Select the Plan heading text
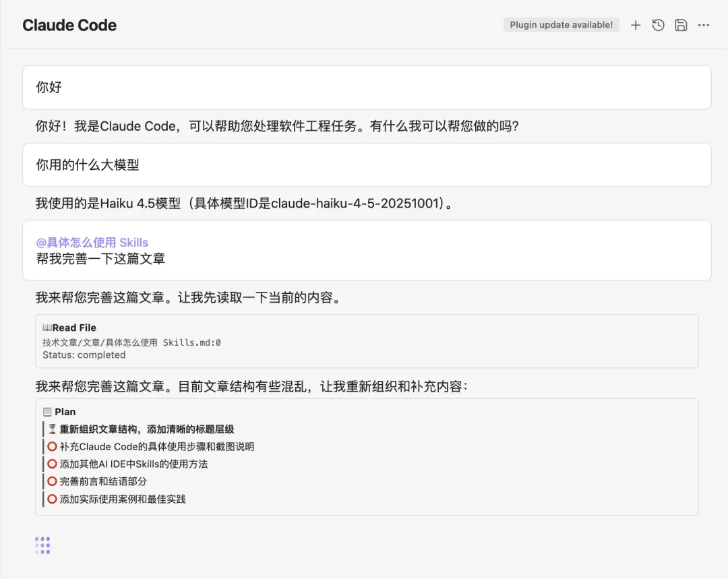Image resolution: width=728 pixels, height=579 pixels. click(x=65, y=412)
